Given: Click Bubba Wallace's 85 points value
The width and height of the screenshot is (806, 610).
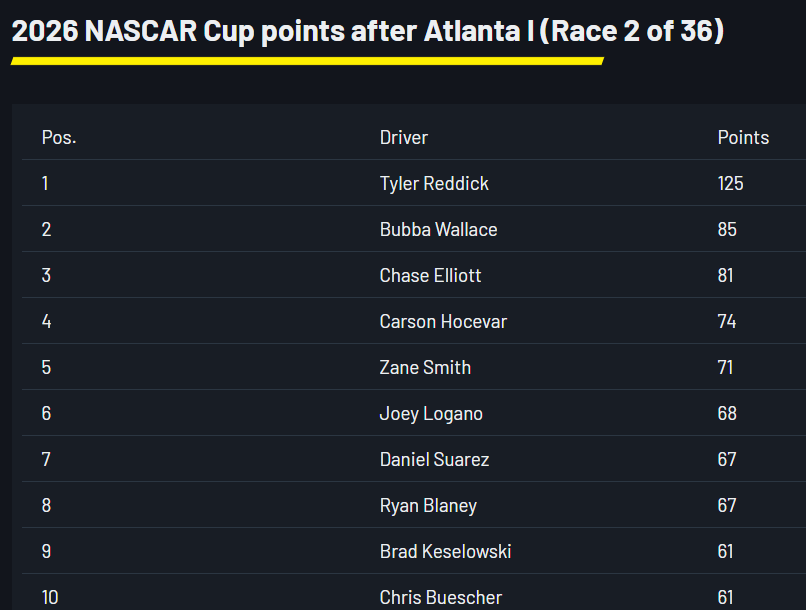Looking at the screenshot, I should (x=727, y=230).
